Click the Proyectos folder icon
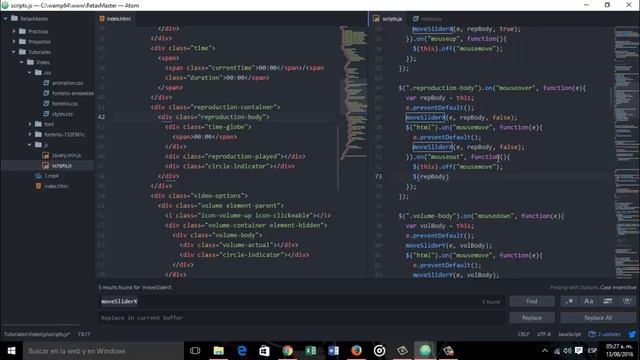 22,42
